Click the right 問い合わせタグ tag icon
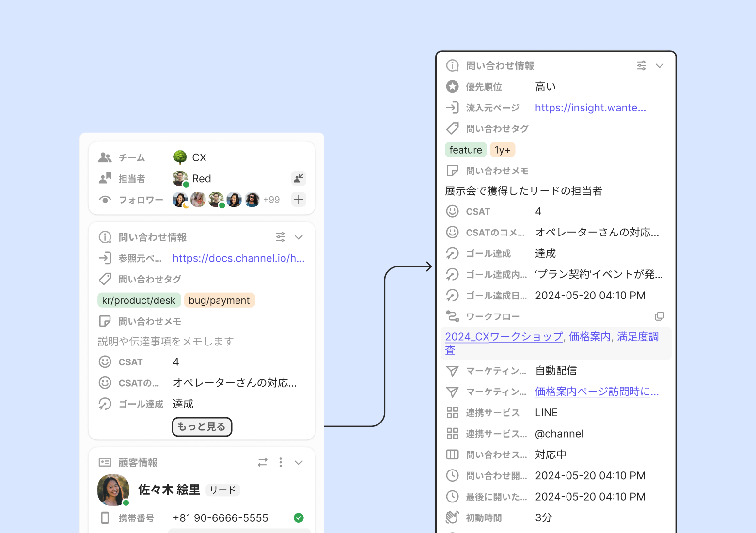This screenshot has height=533, width=756. point(453,128)
